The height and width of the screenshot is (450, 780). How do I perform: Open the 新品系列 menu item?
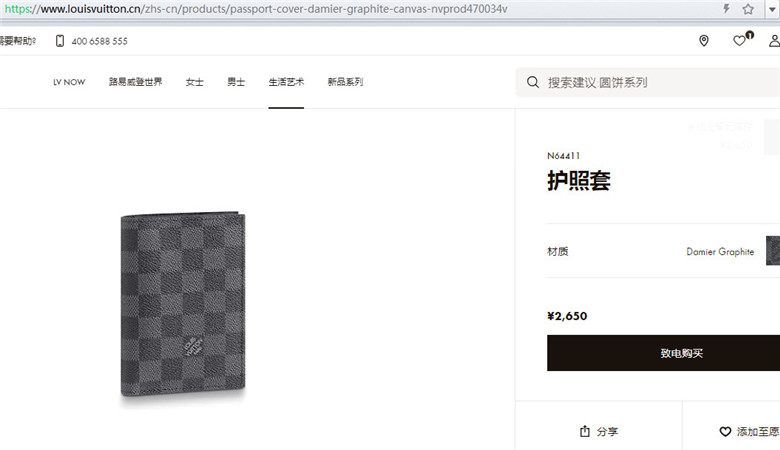(x=345, y=82)
